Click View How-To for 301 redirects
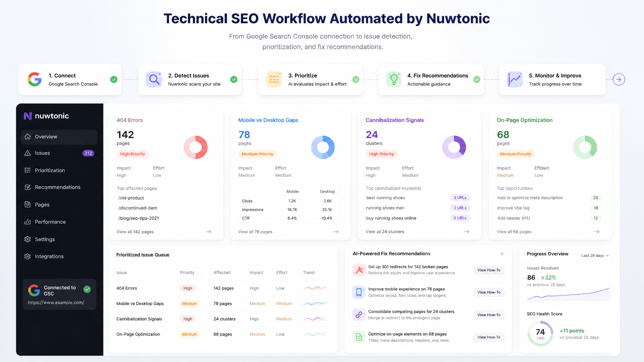 coord(489,270)
